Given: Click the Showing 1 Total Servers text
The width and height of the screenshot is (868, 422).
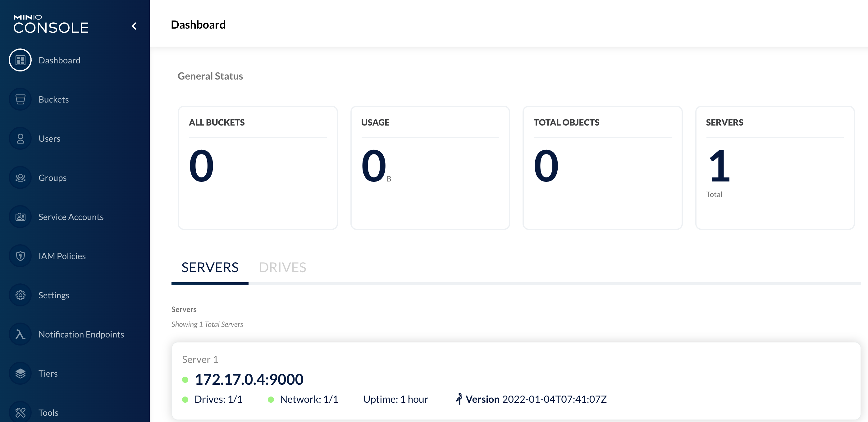Looking at the screenshot, I should (207, 324).
